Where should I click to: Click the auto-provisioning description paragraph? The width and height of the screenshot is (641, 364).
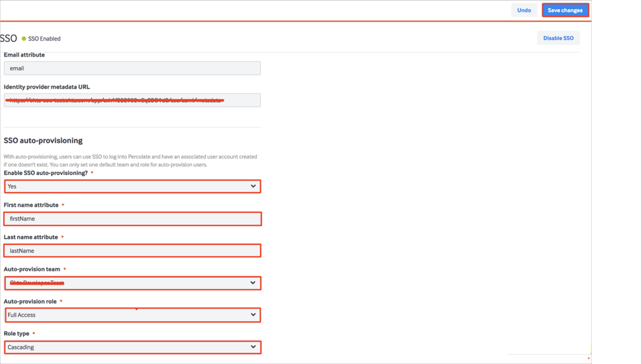coord(130,160)
